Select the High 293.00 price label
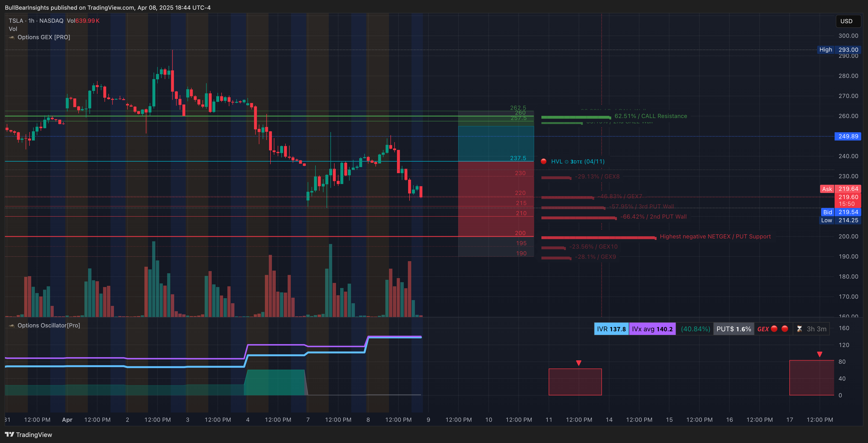The width and height of the screenshot is (868, 443). 839,50
